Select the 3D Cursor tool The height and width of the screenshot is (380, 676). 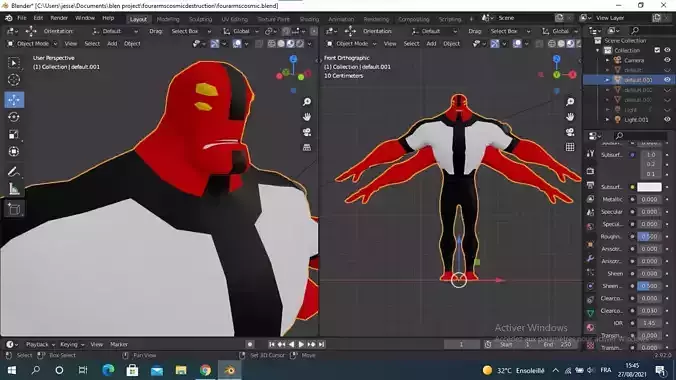click(x=14, y=80)
